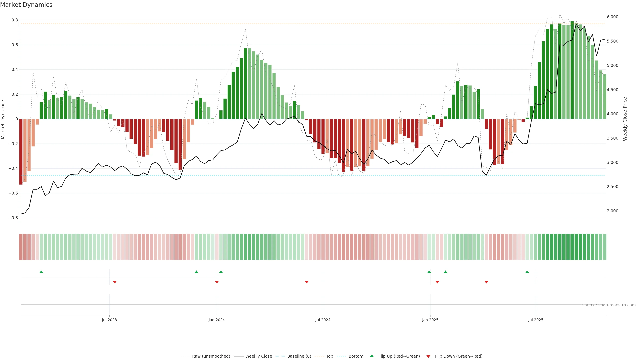Click the green flip-up marker near November 2023

click(x=196, y=272)
